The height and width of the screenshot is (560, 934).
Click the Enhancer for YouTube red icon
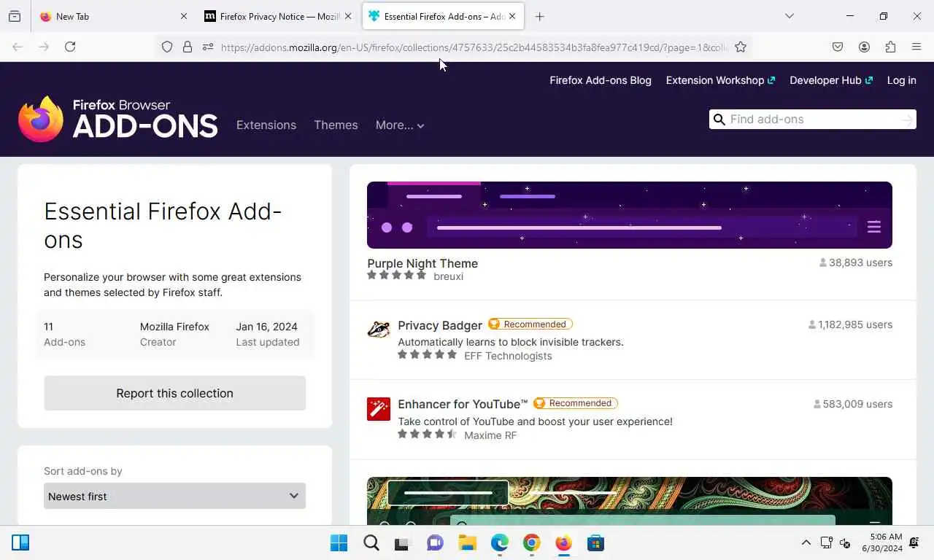(379, 409)
